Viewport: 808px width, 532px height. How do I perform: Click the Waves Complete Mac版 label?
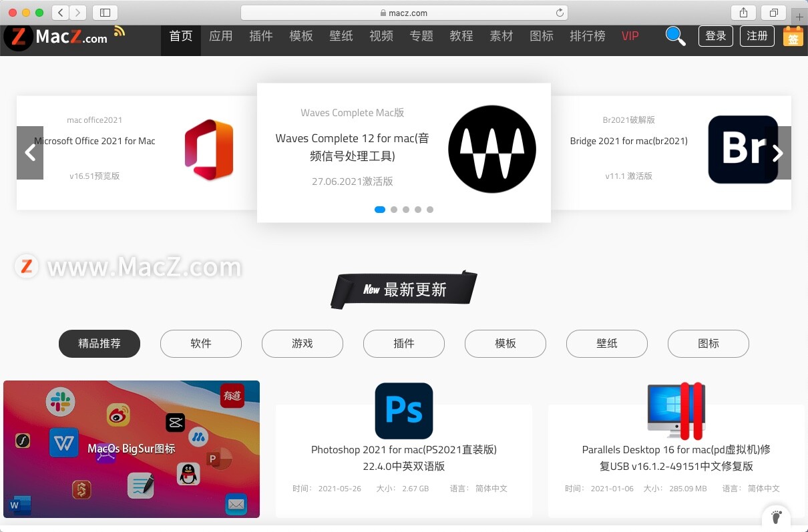pos(353,113)
